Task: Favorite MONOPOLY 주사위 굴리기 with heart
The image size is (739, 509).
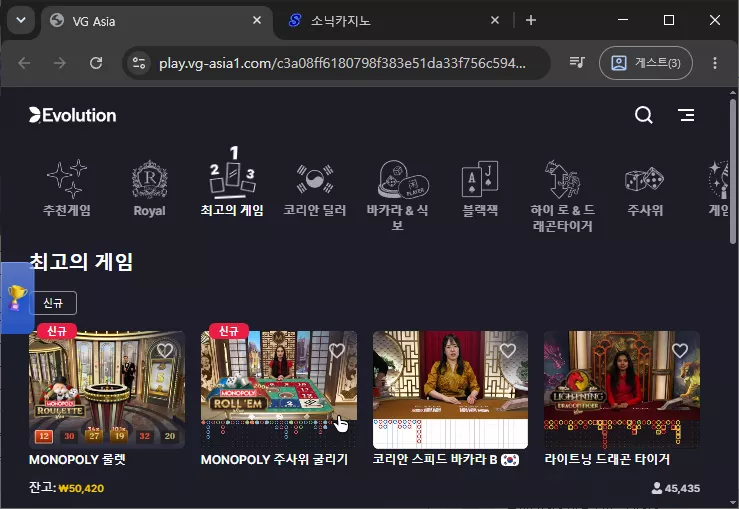Action: coord(337,350)
